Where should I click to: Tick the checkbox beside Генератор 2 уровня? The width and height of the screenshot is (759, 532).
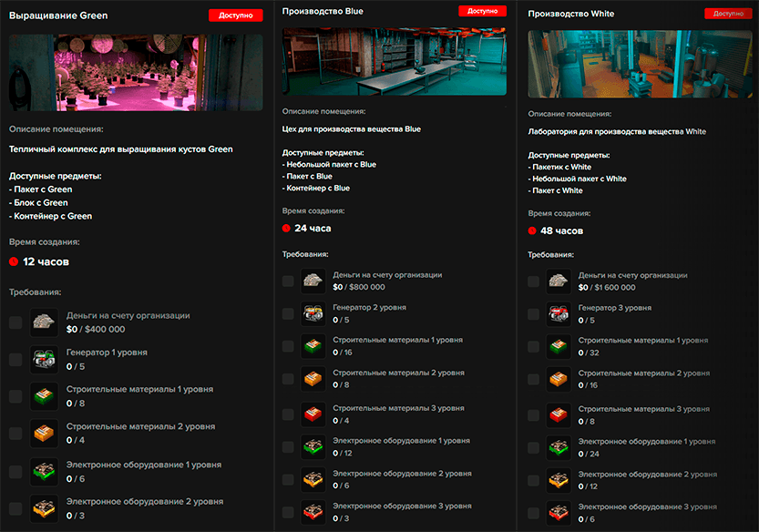288,313
